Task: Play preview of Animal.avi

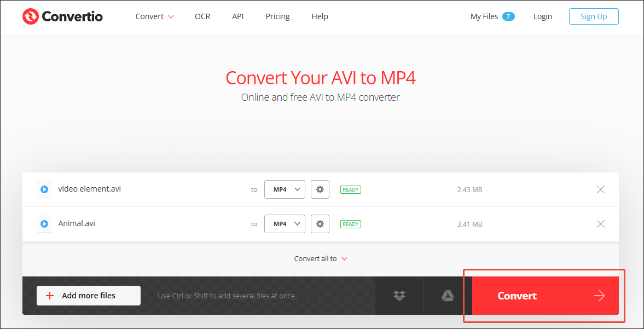Action: pos(44,224)
